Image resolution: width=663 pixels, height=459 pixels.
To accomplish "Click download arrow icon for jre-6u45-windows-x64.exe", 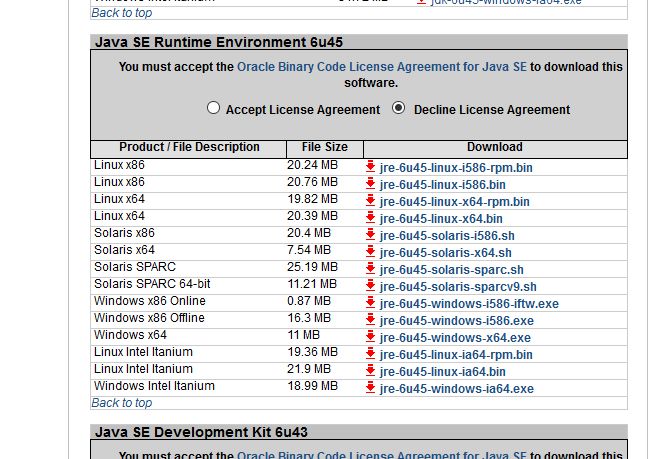I will point(370,336).
